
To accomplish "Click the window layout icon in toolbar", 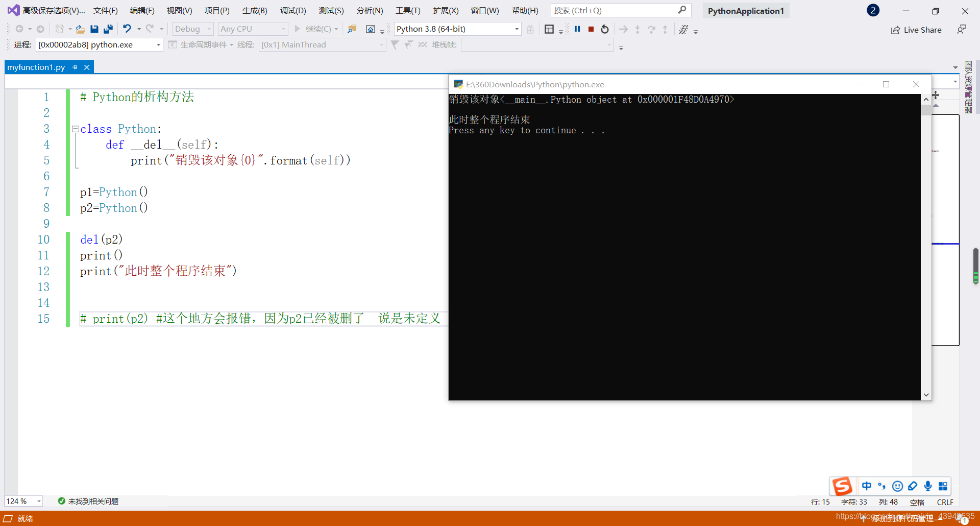I will 549,29.
